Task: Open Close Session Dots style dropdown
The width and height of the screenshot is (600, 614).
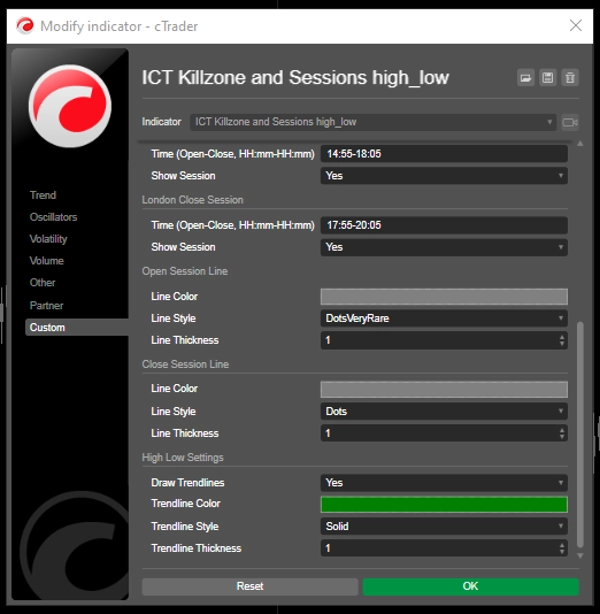Action: [x=444, y=411]
